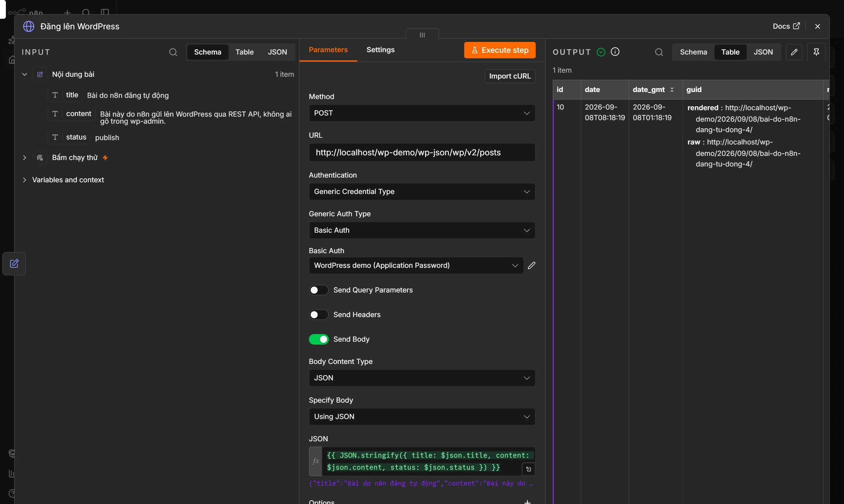The height and width of the screenshot is (504, 844).
Task: Click the content field label
Action: coord(79,114)
